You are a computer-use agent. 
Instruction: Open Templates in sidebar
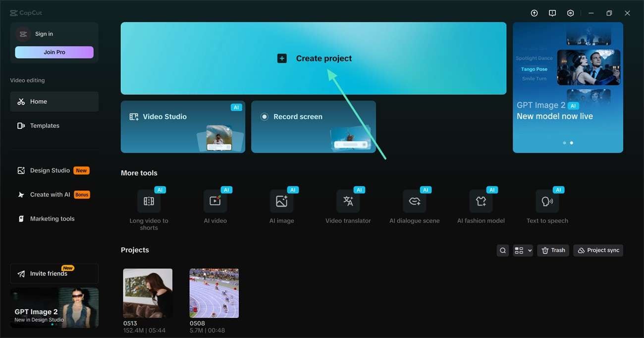point(54,126)
